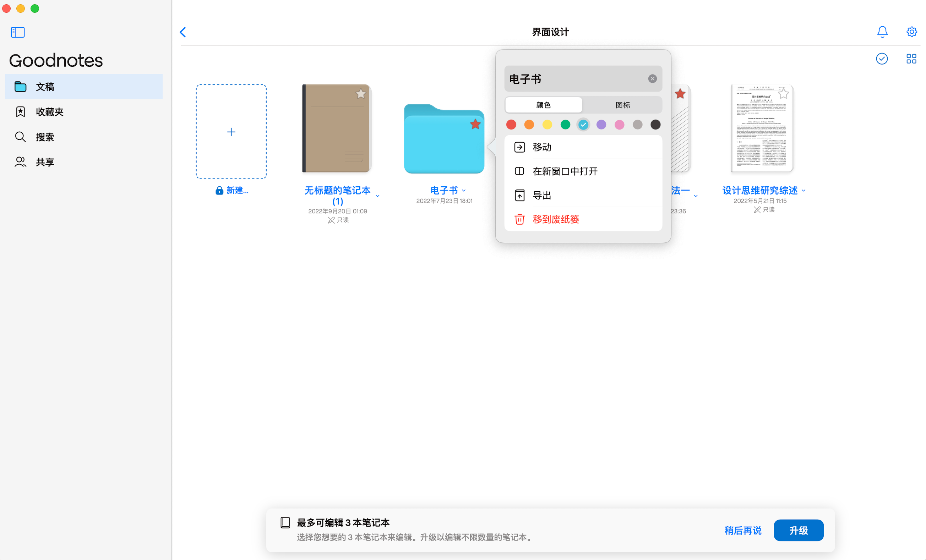Pick the pink color swatch

pyautogui.click(x=619, y=124)
